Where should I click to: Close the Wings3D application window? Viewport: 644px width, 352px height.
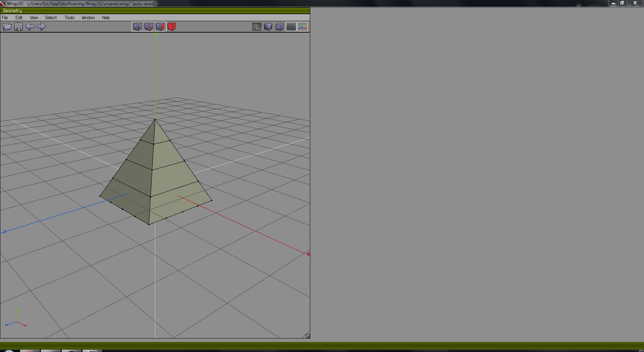click(x=635, y=3)
